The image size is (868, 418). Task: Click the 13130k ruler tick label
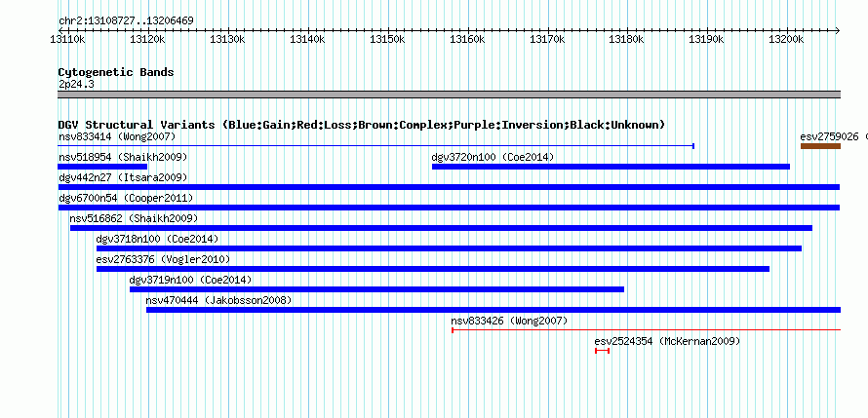(x=227, y=39)
